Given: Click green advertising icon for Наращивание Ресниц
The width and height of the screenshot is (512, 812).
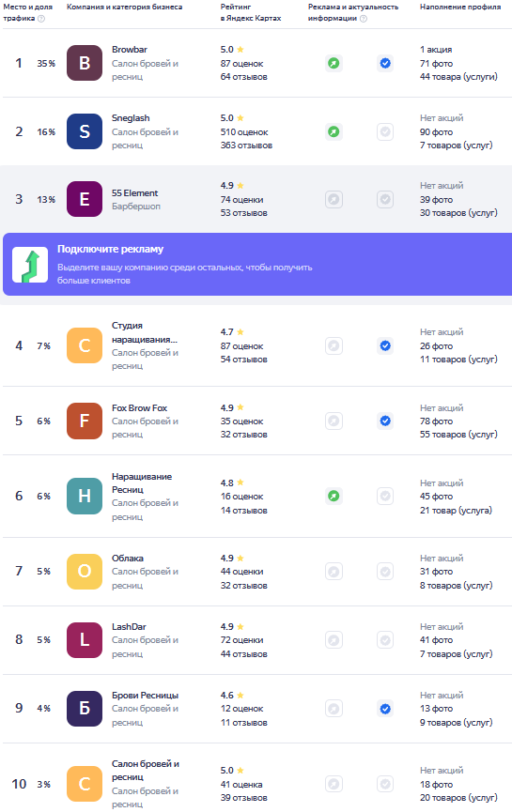Looking at the screenshot, I should (x=334, y=496).
